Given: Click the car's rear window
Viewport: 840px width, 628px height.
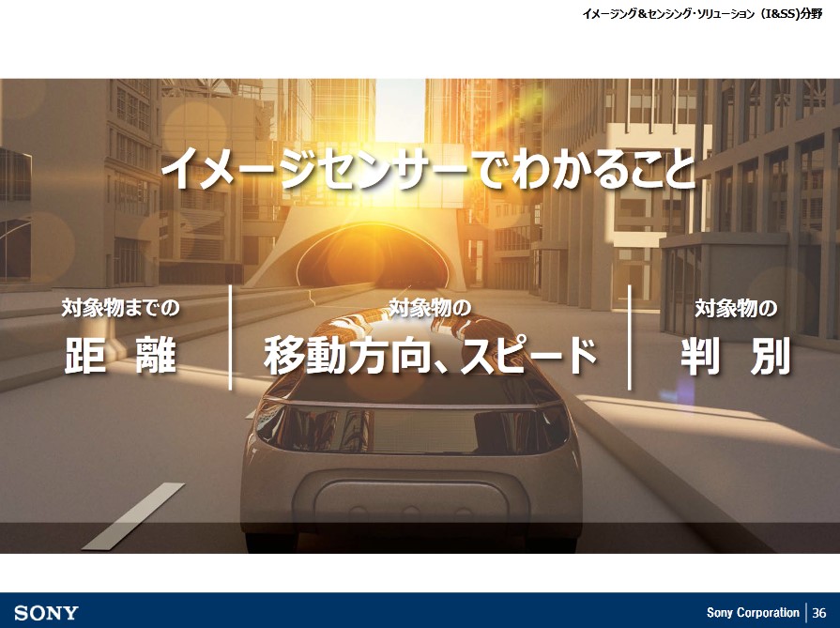Looking at the screenshot, I should click(413, 427).
